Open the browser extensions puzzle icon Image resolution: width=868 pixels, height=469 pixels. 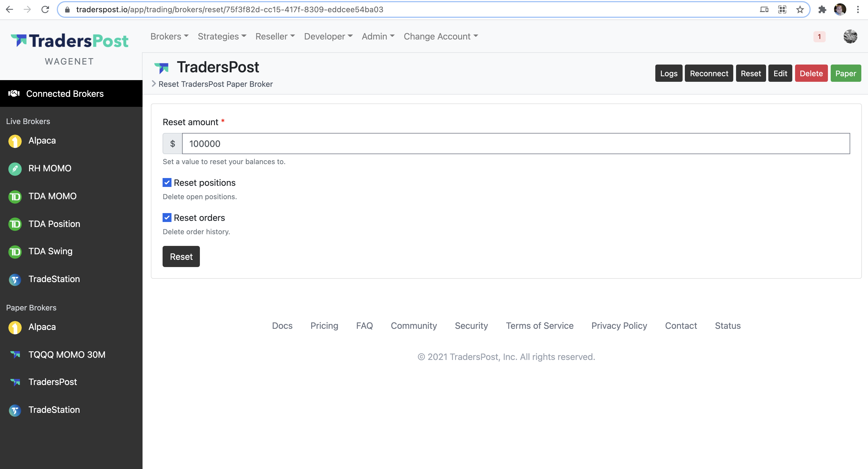(822, 9)
